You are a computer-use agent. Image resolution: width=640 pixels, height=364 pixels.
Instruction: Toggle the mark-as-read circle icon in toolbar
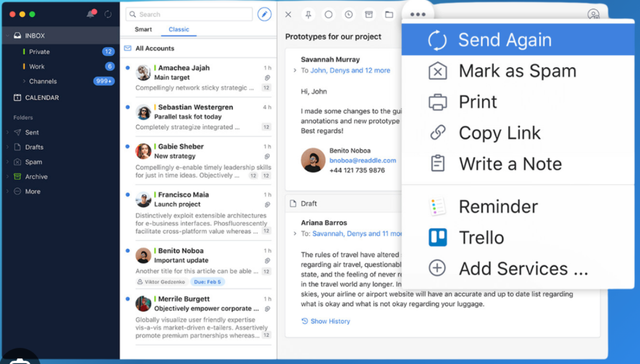pos(329,15)
